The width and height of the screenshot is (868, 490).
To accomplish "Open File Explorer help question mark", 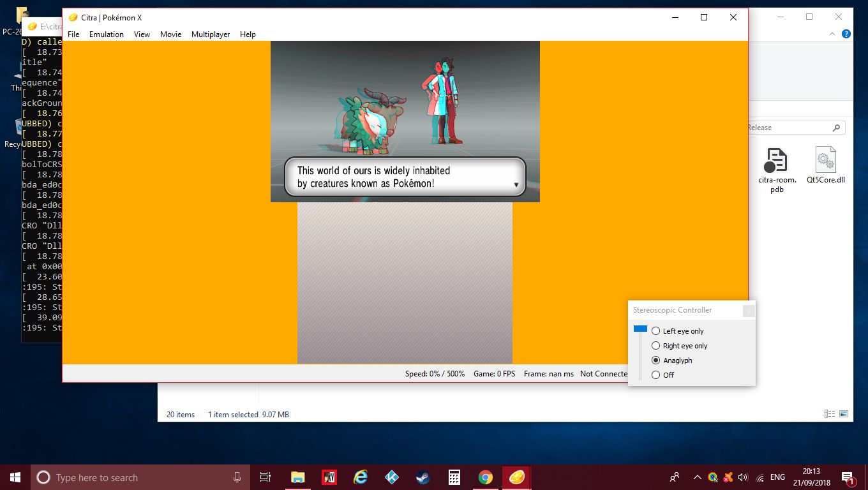I will pyautogui.click(x=846, y=34).
